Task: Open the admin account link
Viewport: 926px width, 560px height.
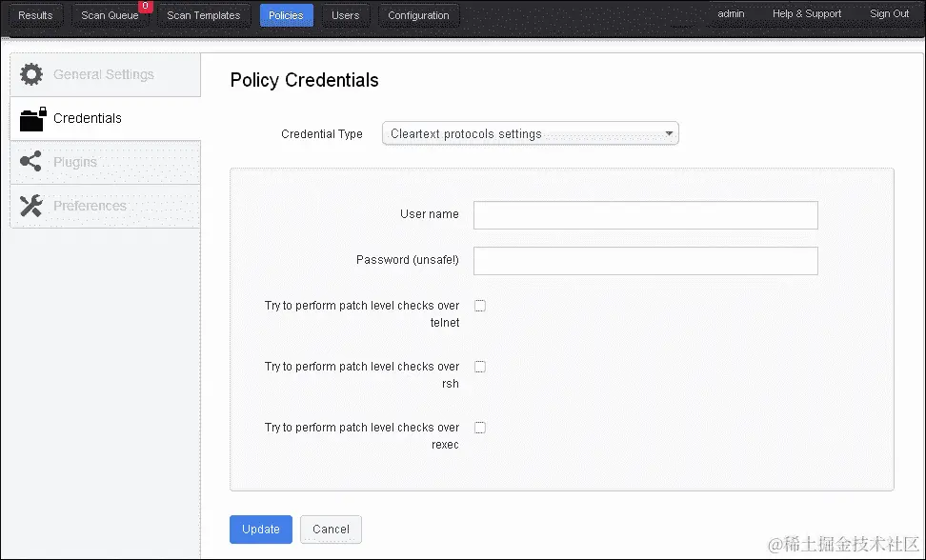Action: (731, 13)
